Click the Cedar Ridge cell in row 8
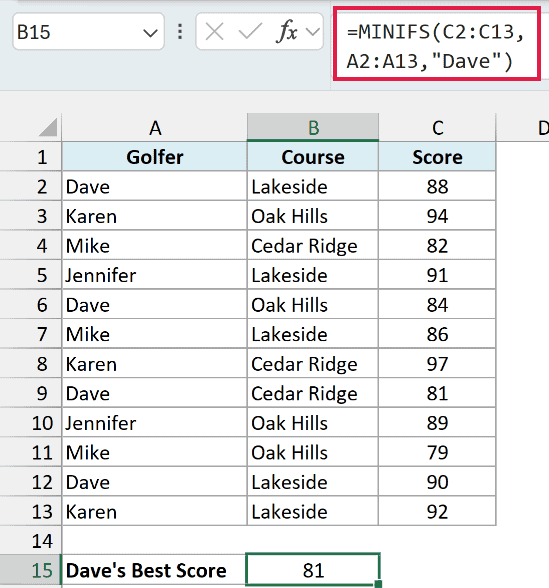The image size is (549, 588). coord(313,364)
